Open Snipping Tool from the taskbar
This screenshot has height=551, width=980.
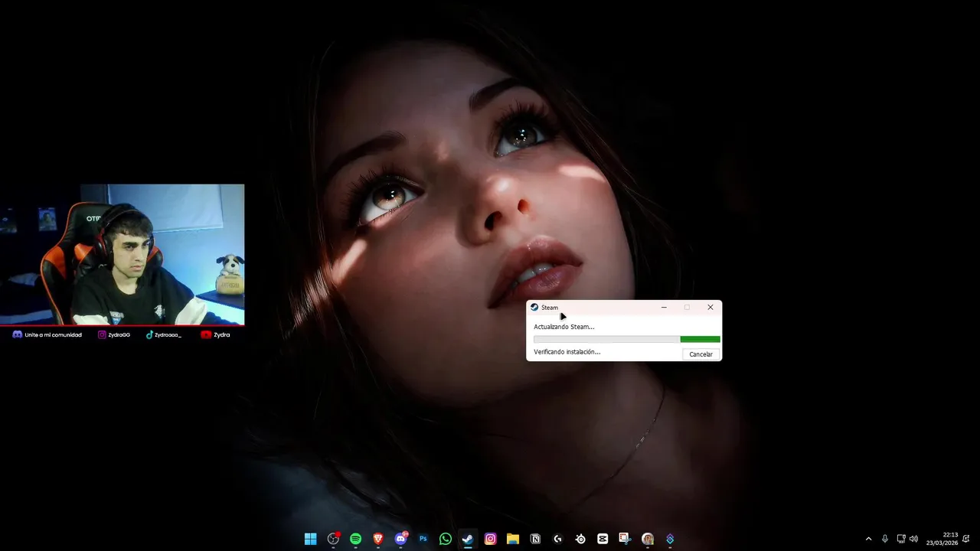[x=625, y=539]
